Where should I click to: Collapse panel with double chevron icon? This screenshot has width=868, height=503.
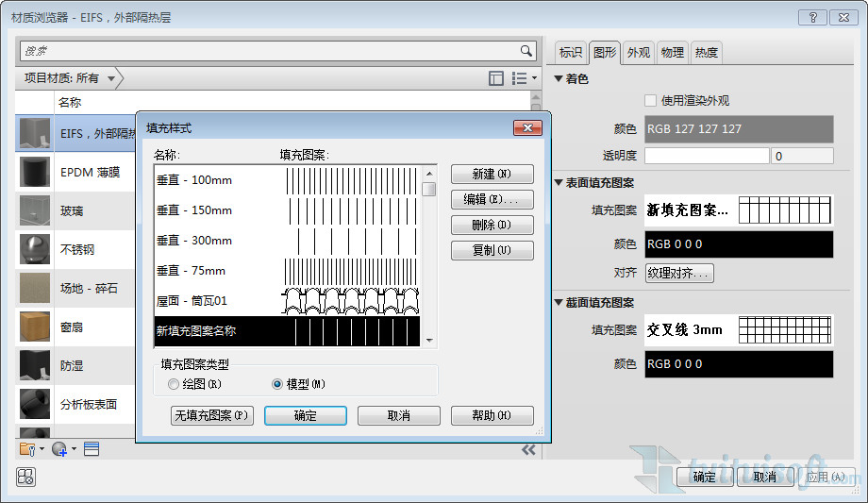click(x=528, y=449)
